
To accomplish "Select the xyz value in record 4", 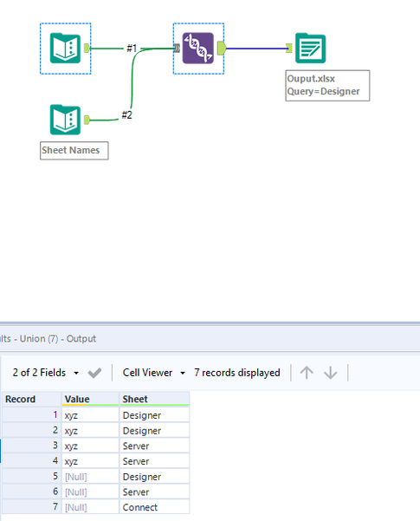I will (90, 461).
